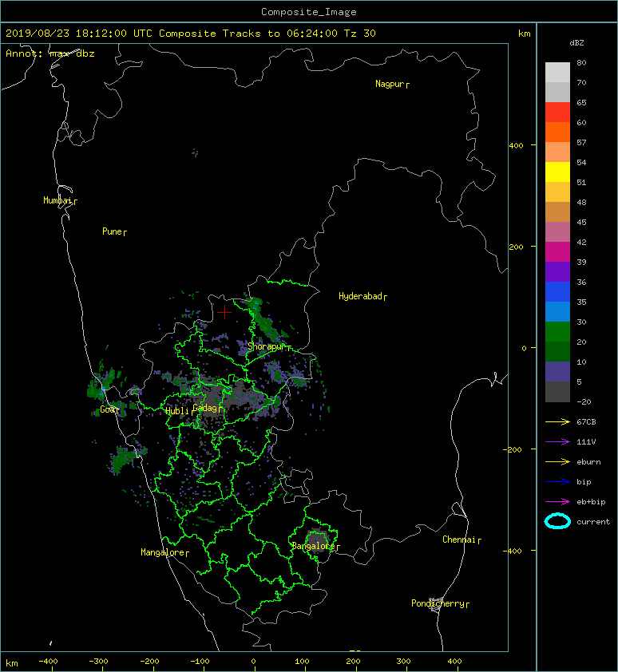Click the '67CB' legend label text
The width and height of the screenshot is (618, 672).
point(586,421)
